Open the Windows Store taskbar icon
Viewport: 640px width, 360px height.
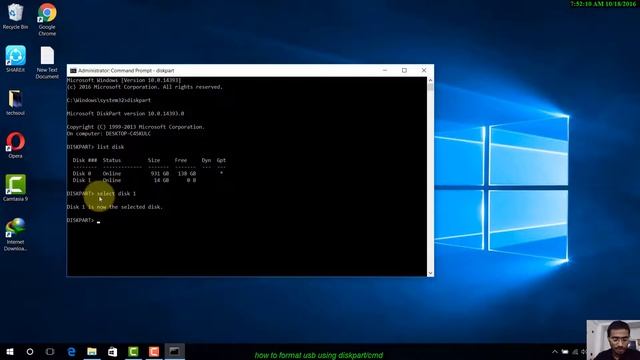point(113,351)
